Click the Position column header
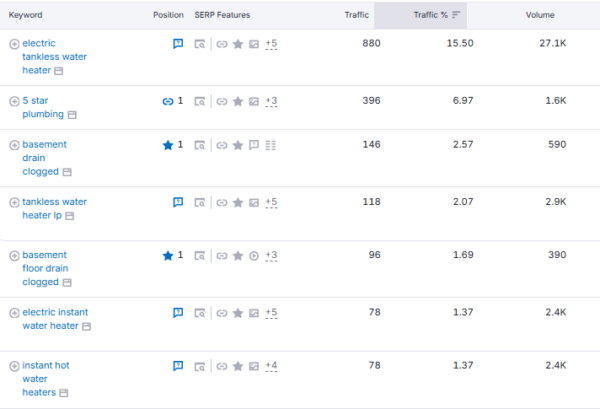The image size is (600, 409). pos(168,15)
